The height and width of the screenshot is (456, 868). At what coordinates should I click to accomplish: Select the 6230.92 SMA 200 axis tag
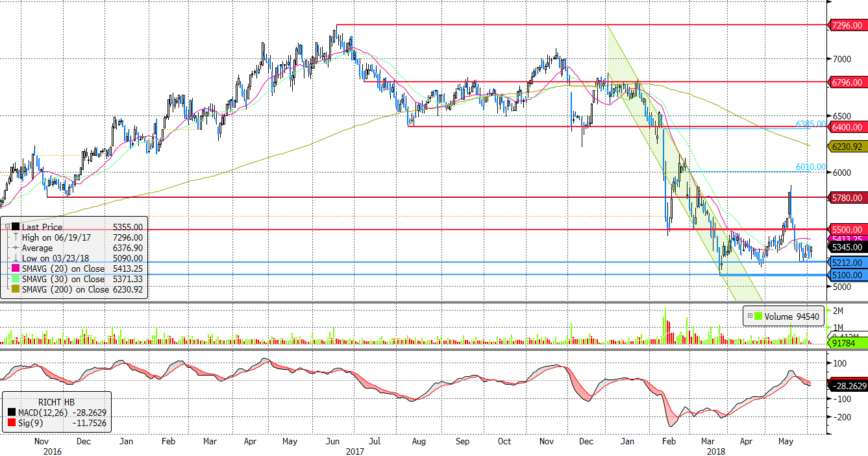847,147
